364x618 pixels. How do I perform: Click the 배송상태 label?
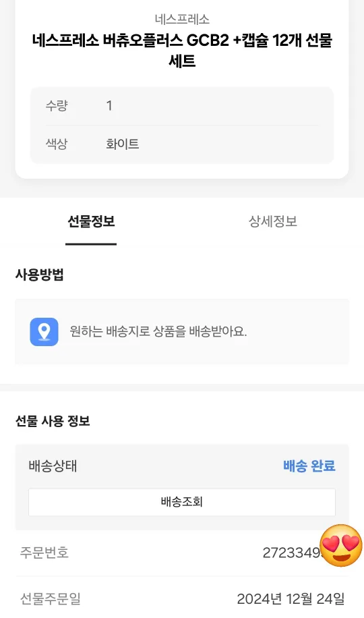tap(53, 466)
